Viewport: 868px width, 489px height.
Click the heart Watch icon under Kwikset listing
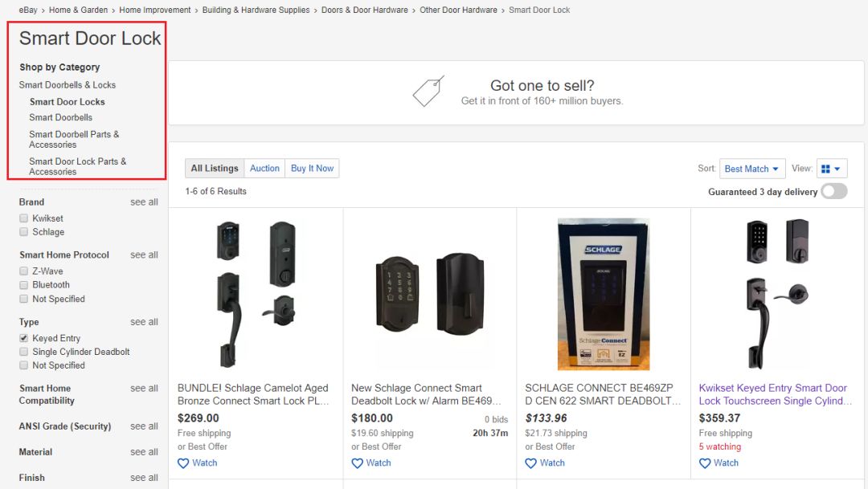click(x=704, y=463)
